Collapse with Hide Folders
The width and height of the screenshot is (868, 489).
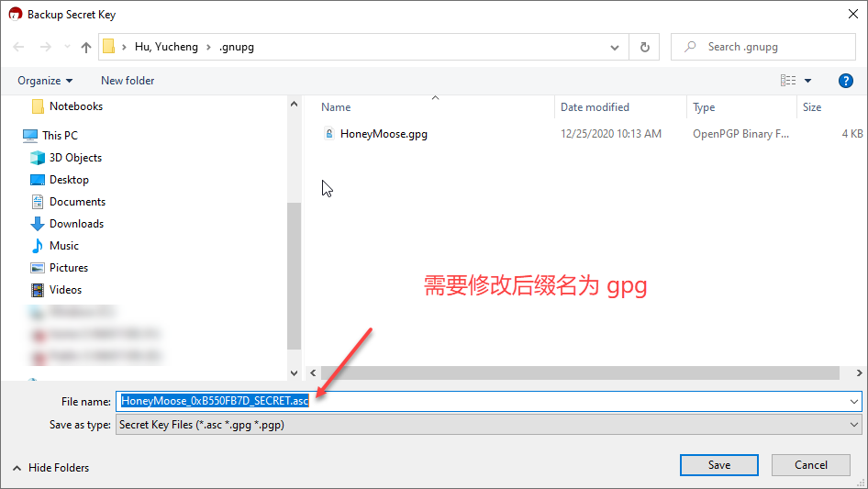click(50, 468)
